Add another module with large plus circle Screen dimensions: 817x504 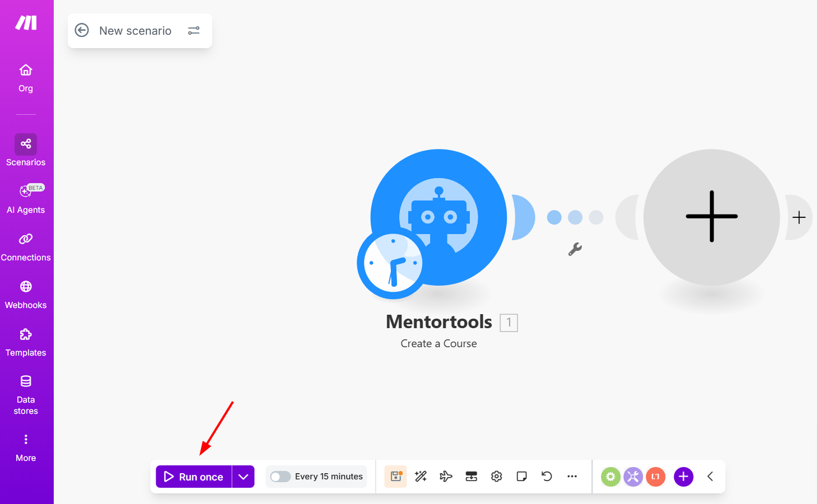point(712,217)
